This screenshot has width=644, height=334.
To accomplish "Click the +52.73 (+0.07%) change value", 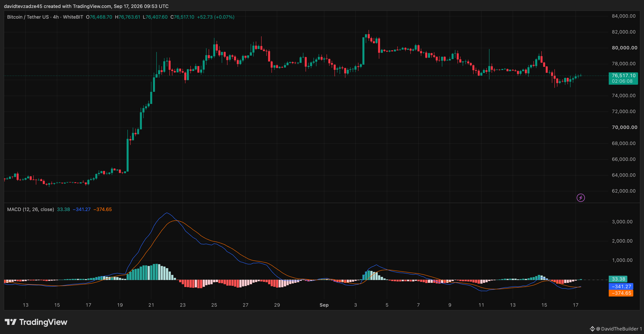I will (x=216, y=17).
